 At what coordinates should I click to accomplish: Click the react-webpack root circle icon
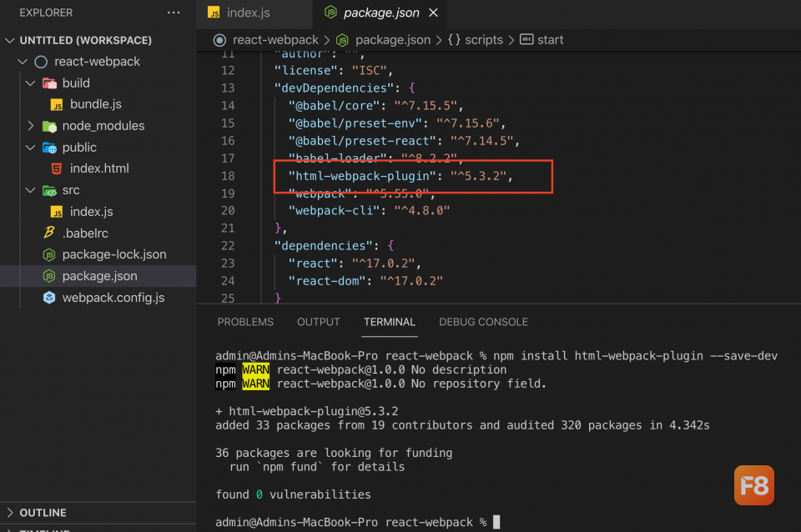(41, 62)
